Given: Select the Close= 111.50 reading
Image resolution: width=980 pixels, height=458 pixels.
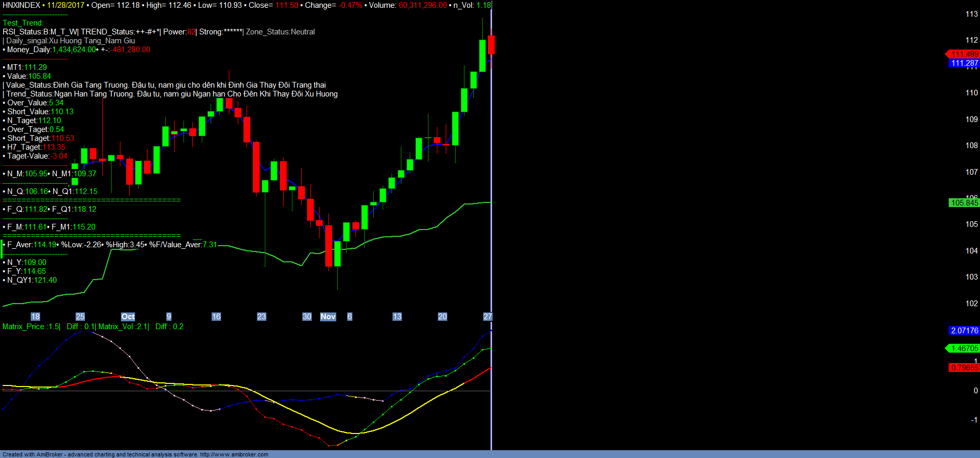Looking at the screenshot, I should pos(274,5).
